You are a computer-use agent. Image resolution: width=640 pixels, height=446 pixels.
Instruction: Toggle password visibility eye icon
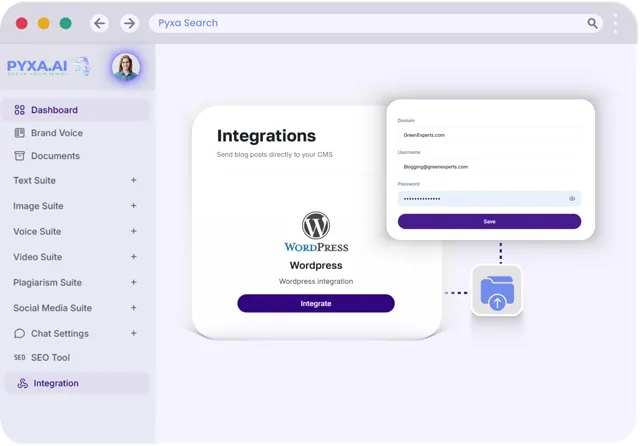tap(572, 199)
